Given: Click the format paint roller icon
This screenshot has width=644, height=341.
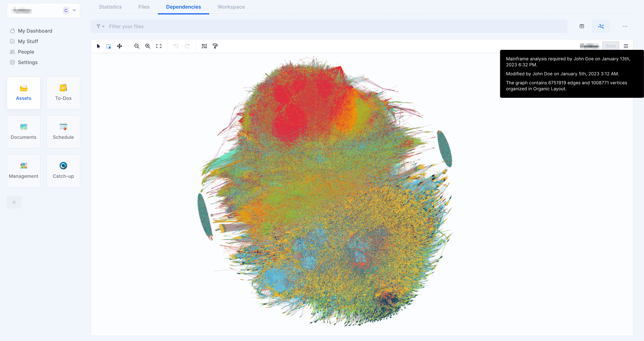Looking at the screenshot, I should coord(215,46).
